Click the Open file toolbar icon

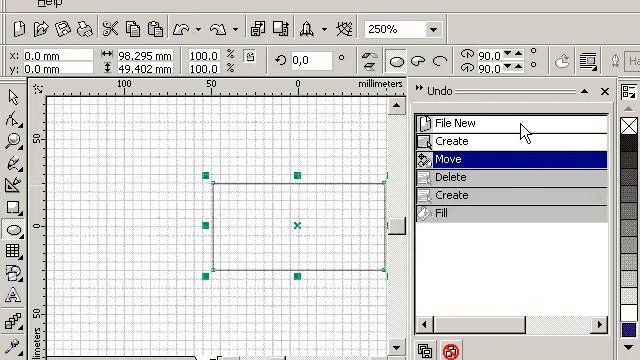[41, 29]
